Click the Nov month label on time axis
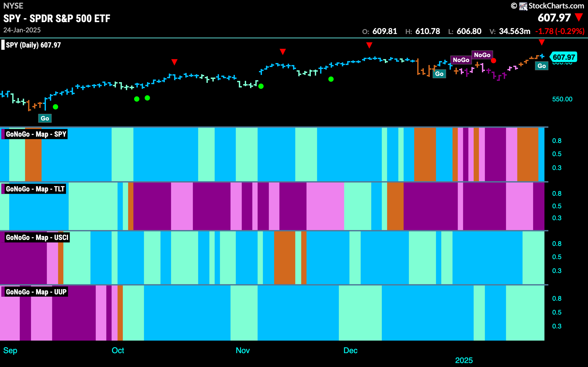 pos(243,350)
